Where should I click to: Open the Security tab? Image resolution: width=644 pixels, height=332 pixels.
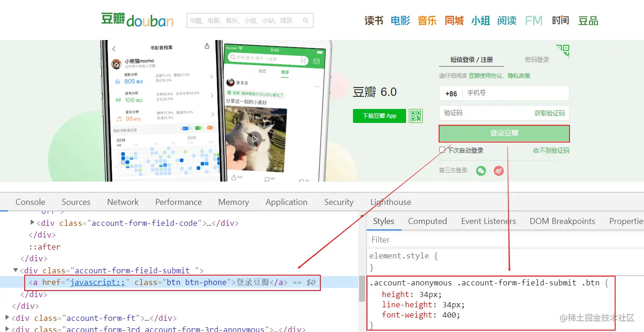[339, 202]
